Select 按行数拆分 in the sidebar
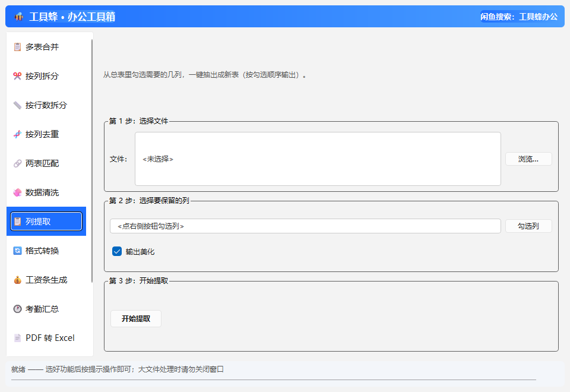This screenshot has width=570, height=392. pyautogui.click(x=46, y=105)
